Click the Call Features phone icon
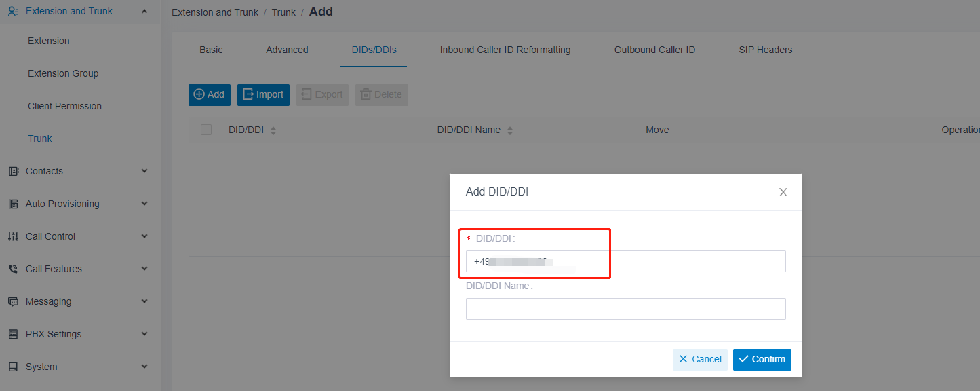The image size is (980, 391). pos(13,269)
